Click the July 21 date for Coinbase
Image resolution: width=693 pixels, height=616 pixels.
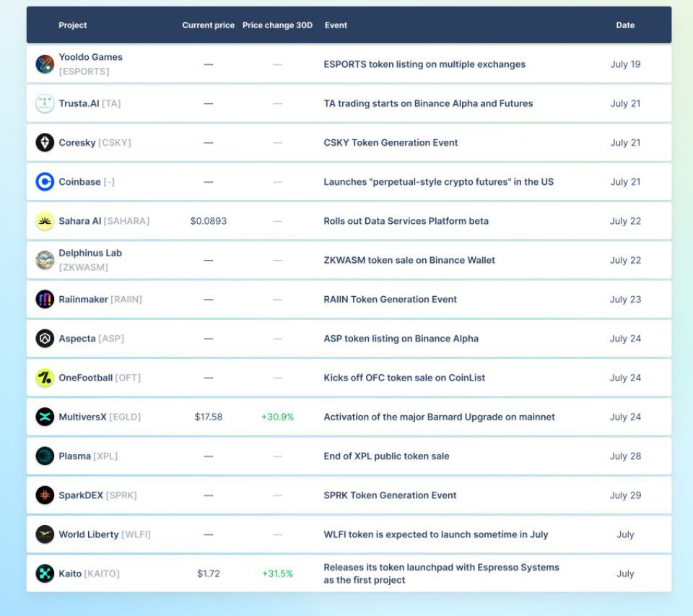(x=625, y=182)
